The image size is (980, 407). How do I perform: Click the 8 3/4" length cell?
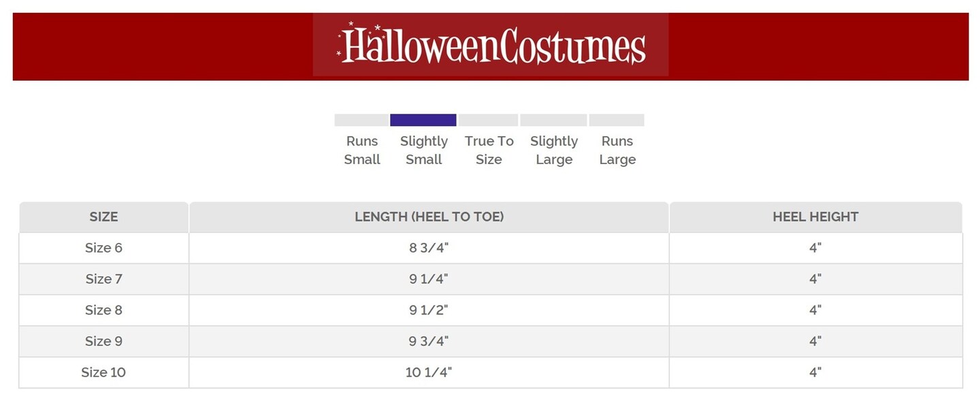pos(429,248)
